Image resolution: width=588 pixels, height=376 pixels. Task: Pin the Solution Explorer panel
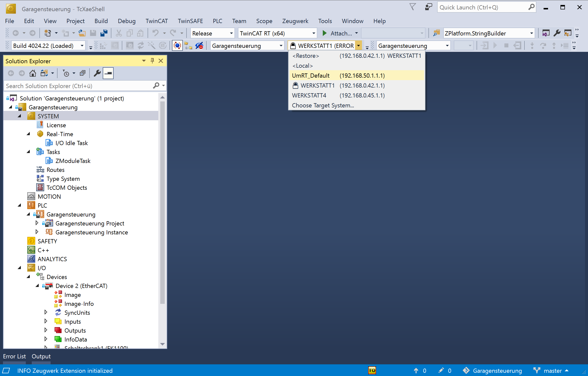[x=152, y=61]
